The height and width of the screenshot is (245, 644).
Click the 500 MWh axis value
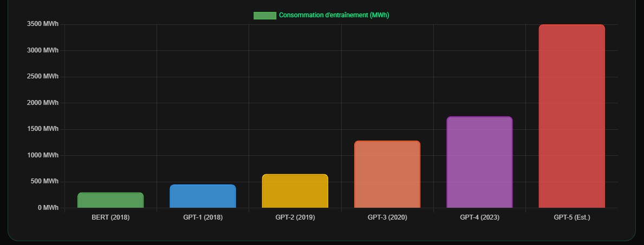tap(45, 181)
